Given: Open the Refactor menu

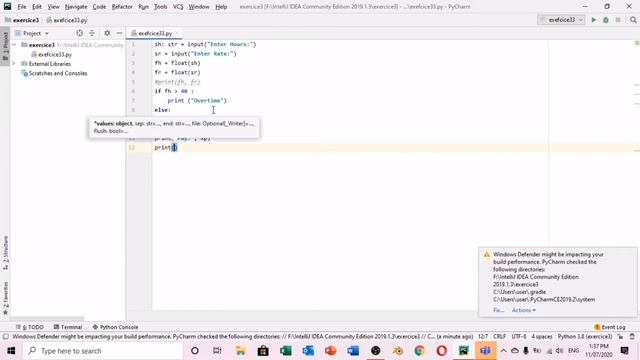Looking at the screenshot, I should tap(122, 7).
